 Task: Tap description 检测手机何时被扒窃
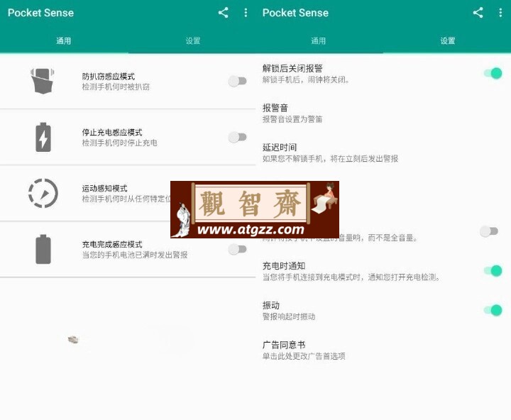click(x=116, y=87)
